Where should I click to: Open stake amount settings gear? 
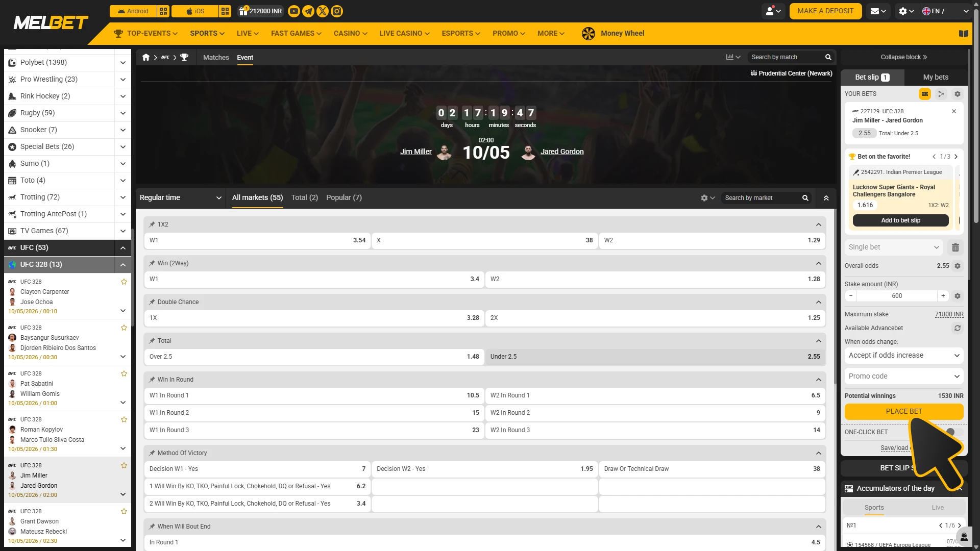coord(958,296)
